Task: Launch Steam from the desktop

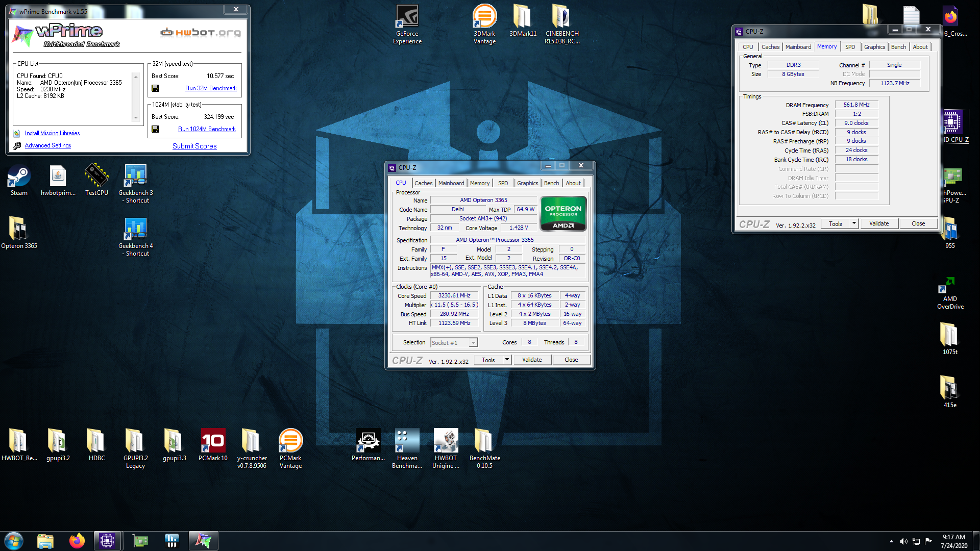Action: coord(19,180)
